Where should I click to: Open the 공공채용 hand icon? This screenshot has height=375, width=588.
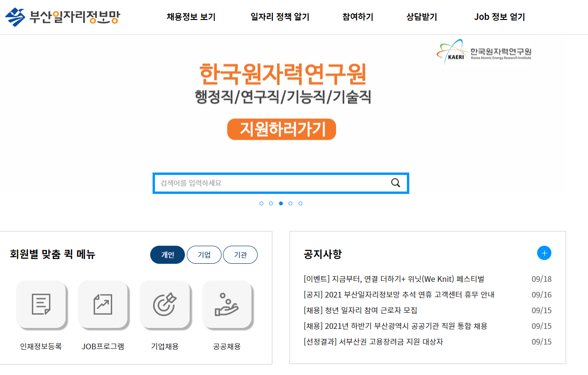tap(227, 304)
